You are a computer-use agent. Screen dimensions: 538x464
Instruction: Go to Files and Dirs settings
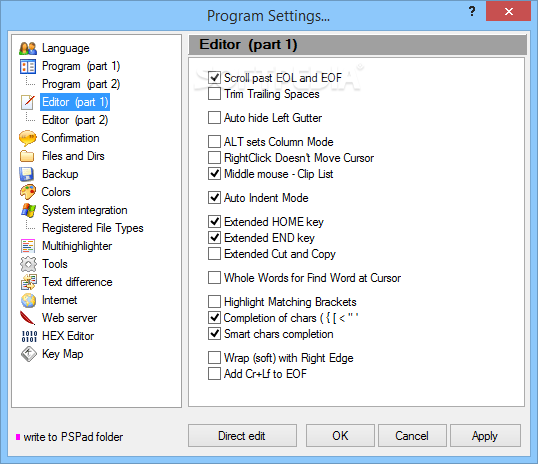click(x=73, y=156)
